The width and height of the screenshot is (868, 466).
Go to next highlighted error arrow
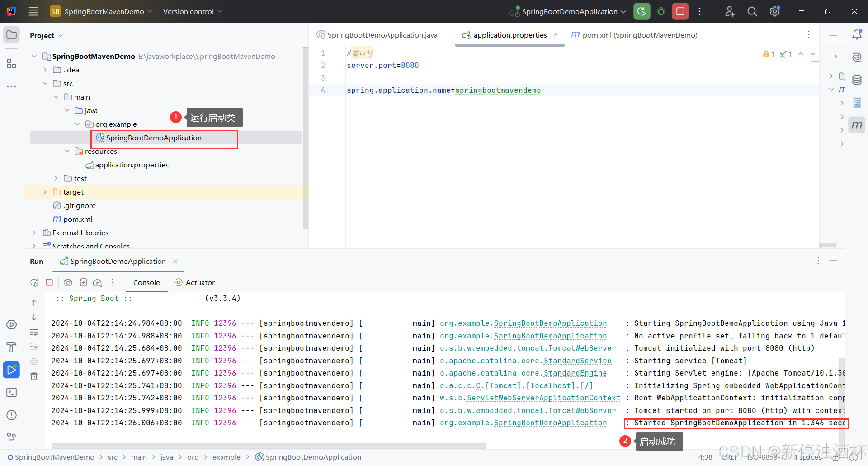coord(813,54)
